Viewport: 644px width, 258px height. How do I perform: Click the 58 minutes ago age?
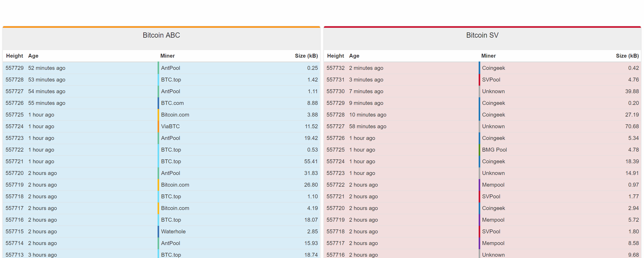368,126
